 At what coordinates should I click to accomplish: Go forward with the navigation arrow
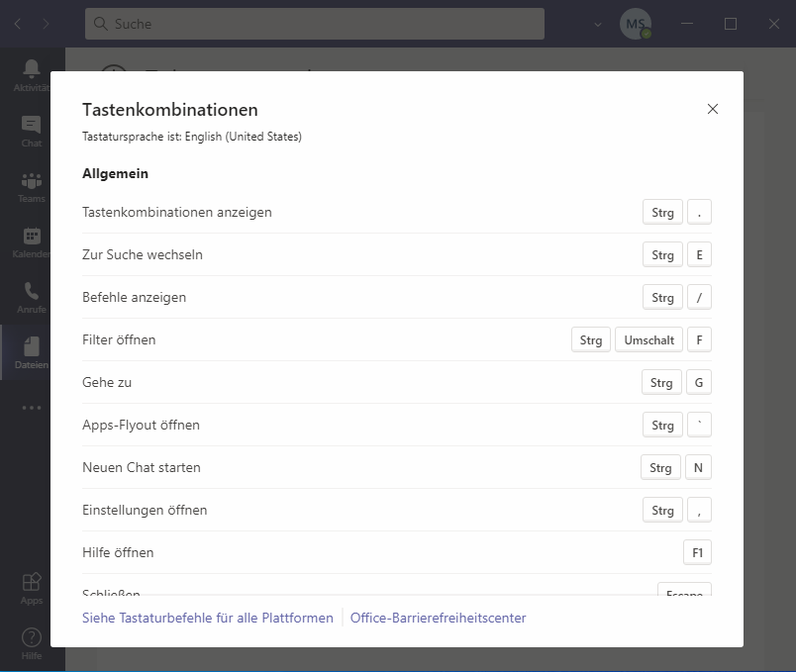pyautogui.click(x=46, y=24)
